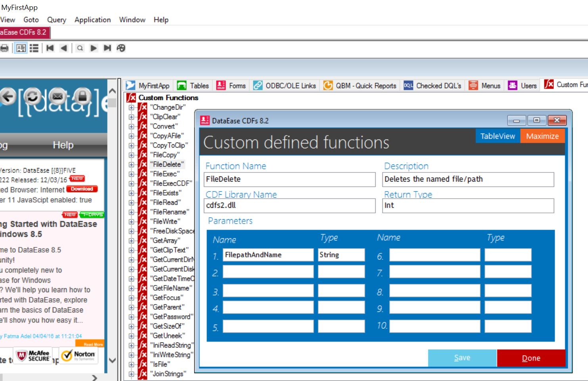
Task: Open the MyFirstApp catalog tab
Action: [148, 86]
